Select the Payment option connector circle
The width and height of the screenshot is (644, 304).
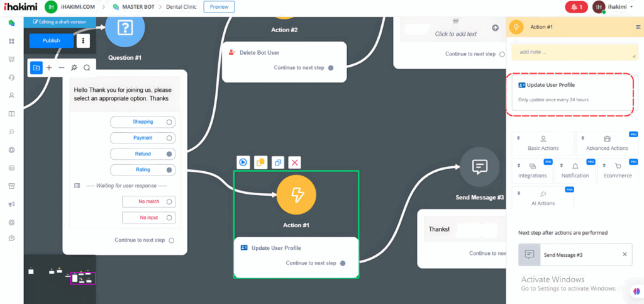169,138
